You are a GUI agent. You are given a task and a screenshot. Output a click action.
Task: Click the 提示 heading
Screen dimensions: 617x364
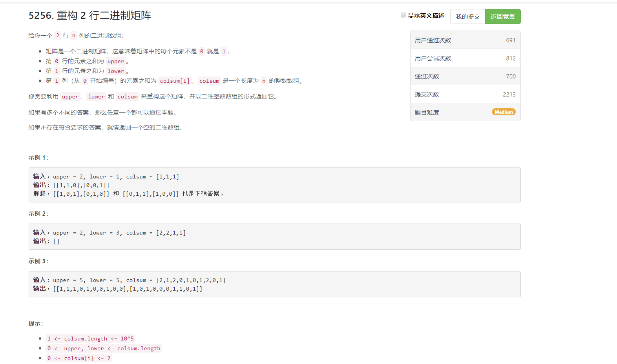(x=36, y=323)
